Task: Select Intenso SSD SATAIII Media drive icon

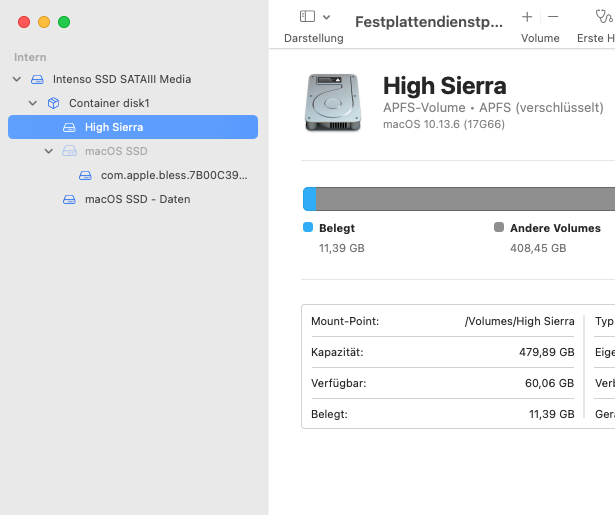Action: click(x=37, y=79)
